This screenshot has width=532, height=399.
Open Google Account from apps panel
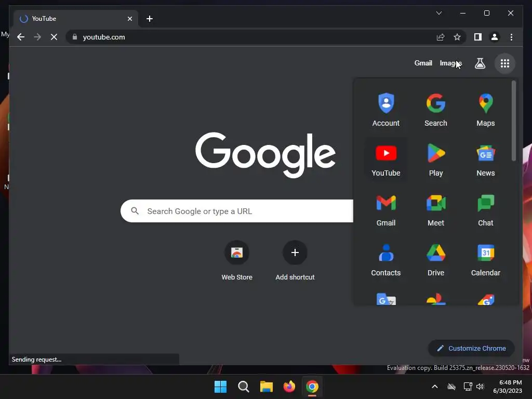386,110
